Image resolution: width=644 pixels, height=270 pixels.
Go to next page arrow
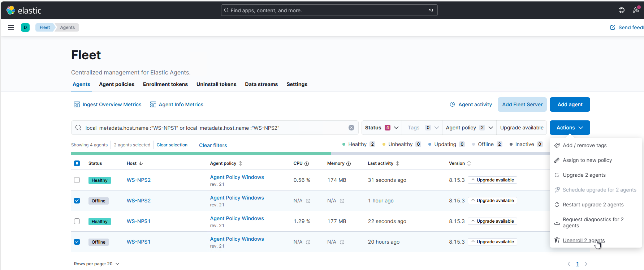point(586,264)
